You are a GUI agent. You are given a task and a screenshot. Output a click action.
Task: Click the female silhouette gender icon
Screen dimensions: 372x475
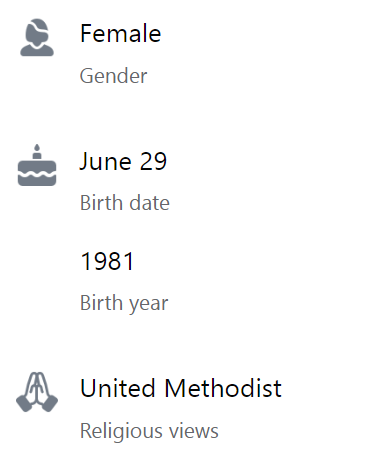37,37
